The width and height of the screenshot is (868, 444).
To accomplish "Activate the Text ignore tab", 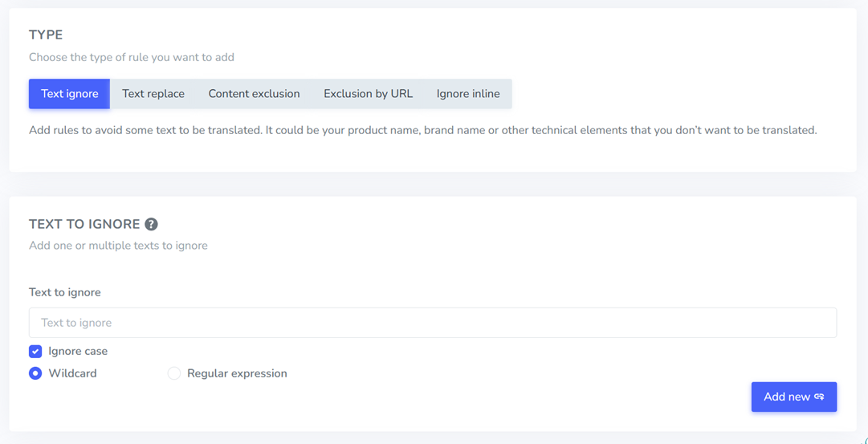I will 70,94.
